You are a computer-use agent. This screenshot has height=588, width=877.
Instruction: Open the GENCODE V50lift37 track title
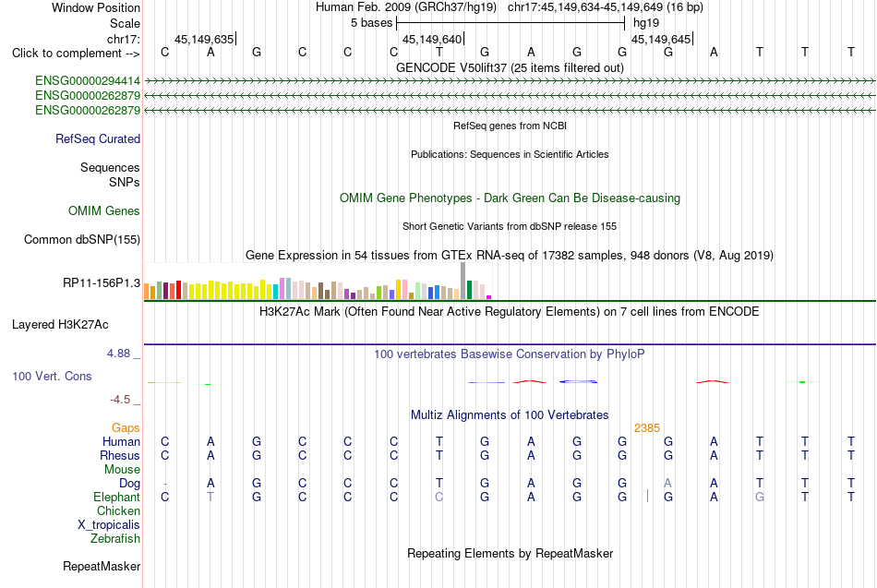tap(510, 67)
